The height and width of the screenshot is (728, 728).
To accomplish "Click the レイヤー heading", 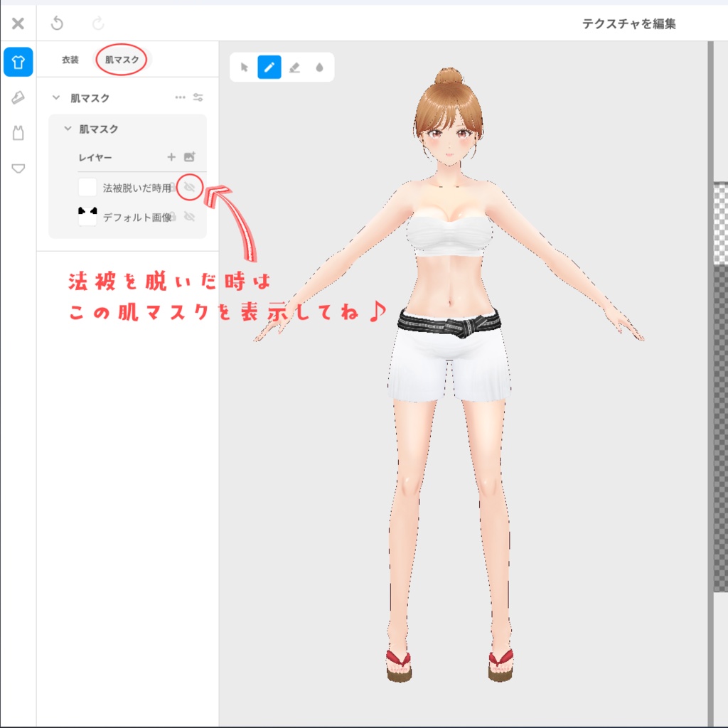I will pyautogui.click(x=95, y=157).
